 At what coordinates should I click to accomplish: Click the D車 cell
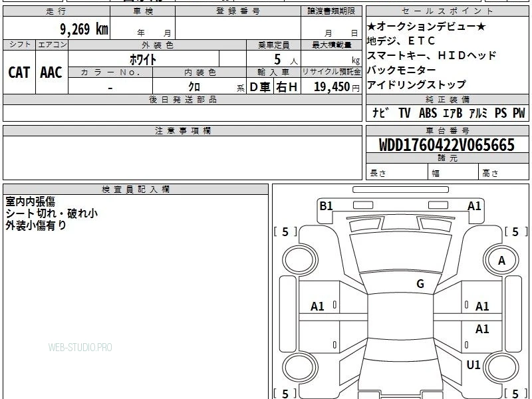260,87
